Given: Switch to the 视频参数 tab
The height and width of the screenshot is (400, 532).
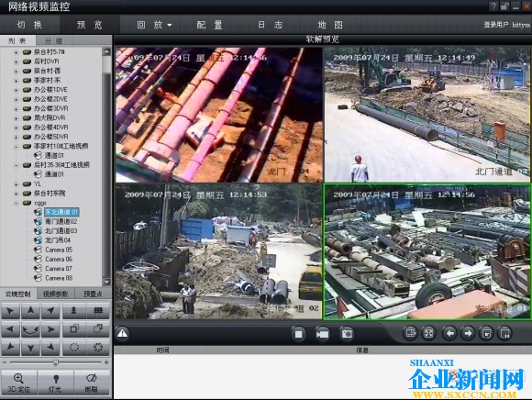Looking at the screenshot, I should (55, 294).
